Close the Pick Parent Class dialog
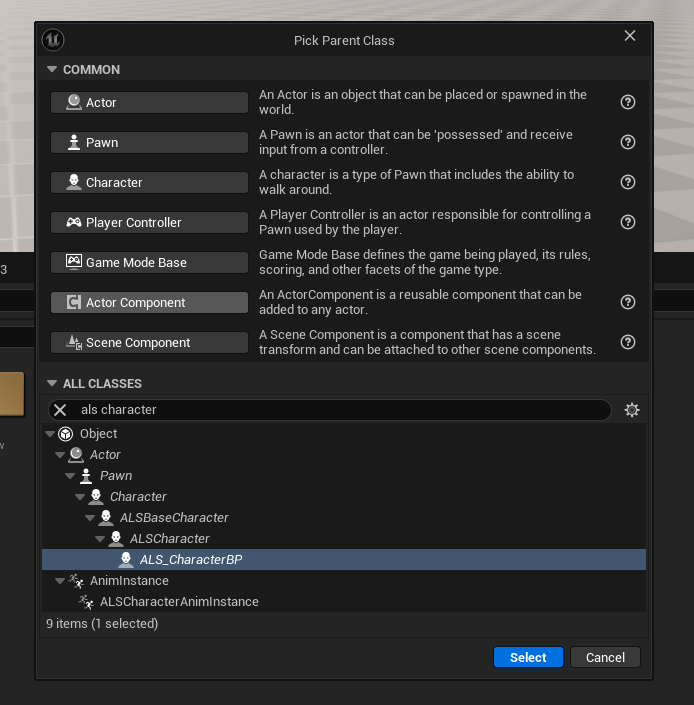The image size is (694, 705). (630, 36)
